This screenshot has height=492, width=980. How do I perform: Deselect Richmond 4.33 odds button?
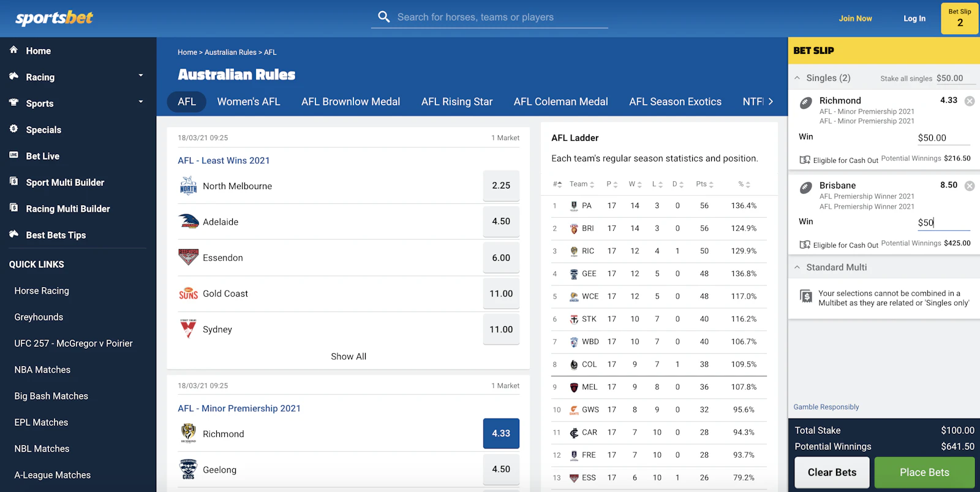coord(501,433)
